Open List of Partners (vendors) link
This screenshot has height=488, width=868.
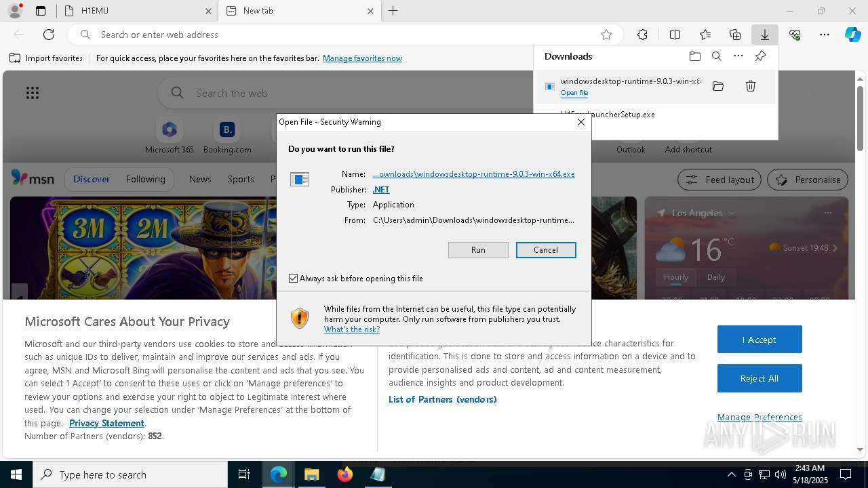tap(443, 399)
